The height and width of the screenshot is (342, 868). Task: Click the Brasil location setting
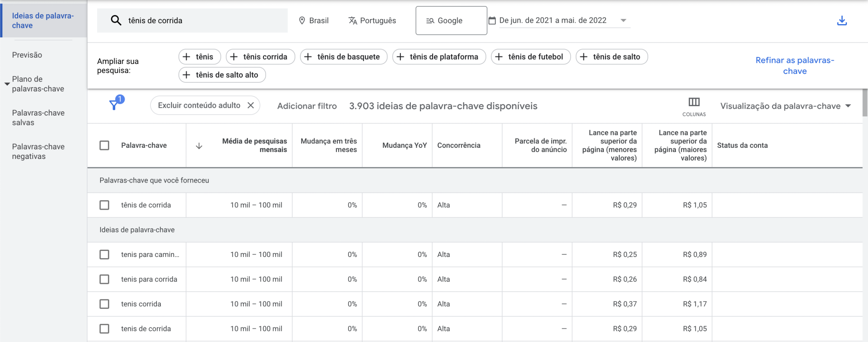point(314,21)
